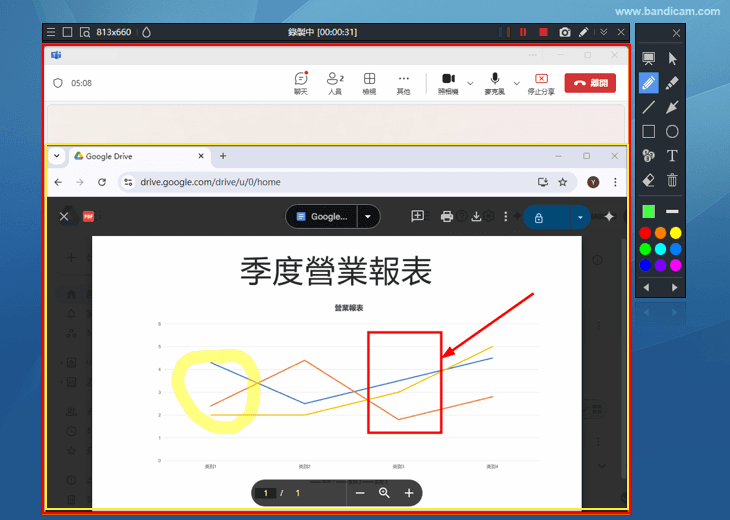This screenshot has height=520, width=730.
Task: Download the PDF file
Action: (x=476, y=216)
